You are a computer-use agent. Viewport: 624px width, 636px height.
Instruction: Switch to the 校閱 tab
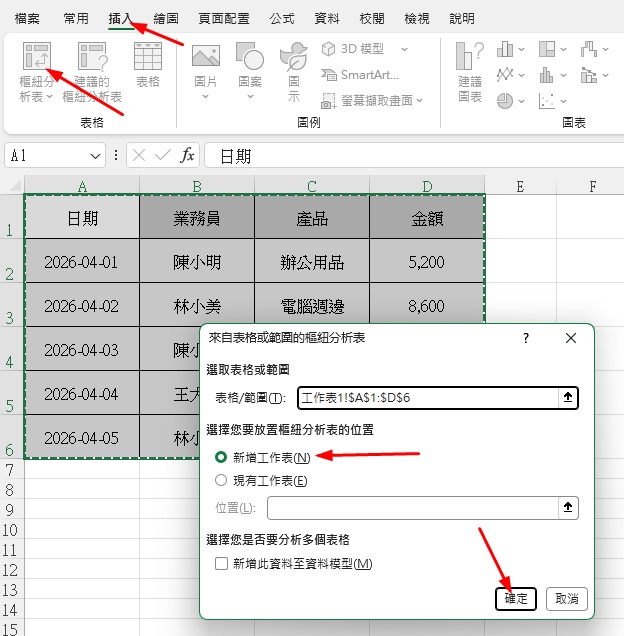click(372, 18)
